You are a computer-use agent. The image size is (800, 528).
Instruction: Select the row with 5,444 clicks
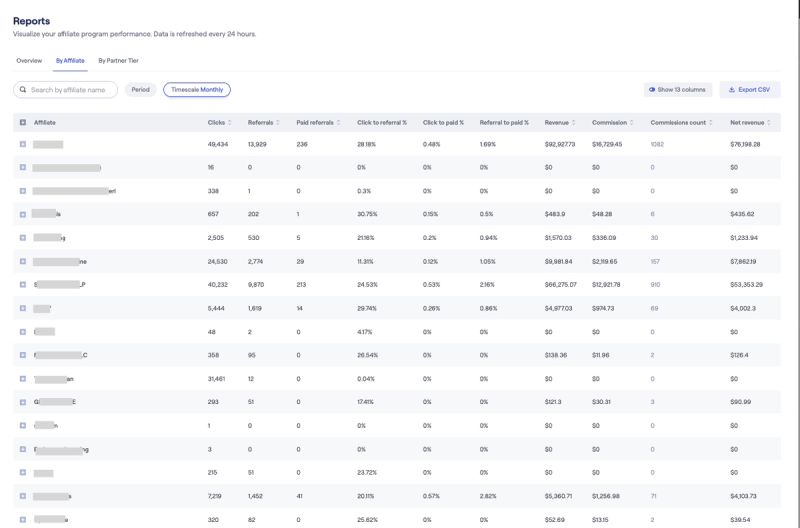[x=22, y=308]
